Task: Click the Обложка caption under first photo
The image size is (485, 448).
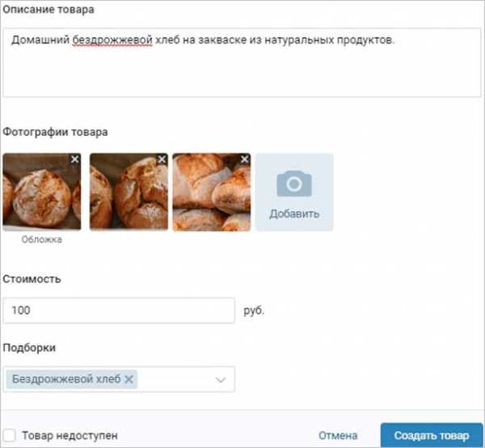Action: 42,239
